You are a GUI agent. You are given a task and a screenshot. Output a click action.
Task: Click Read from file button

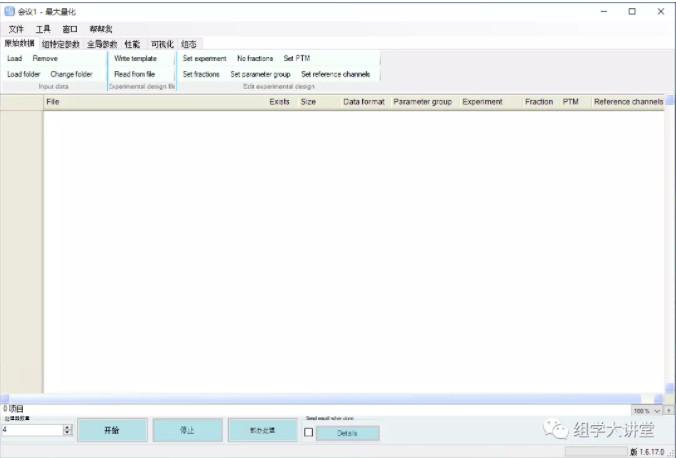click(x=134, y=74)
